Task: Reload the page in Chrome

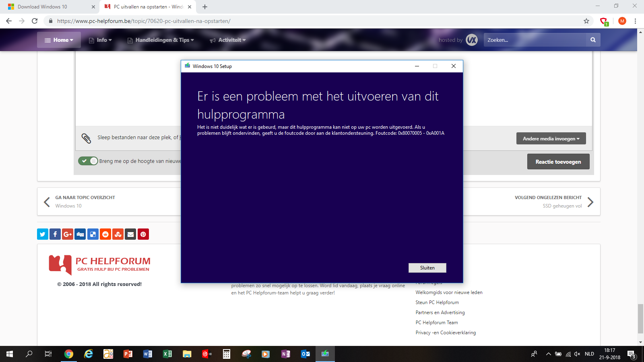Action: click(x=35, y=21)
